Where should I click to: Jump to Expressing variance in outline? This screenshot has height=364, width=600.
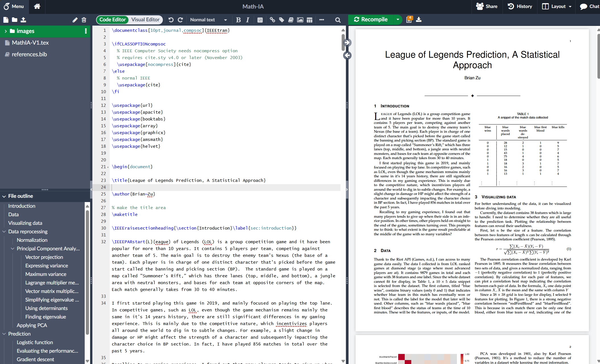[x=47, y=266]
